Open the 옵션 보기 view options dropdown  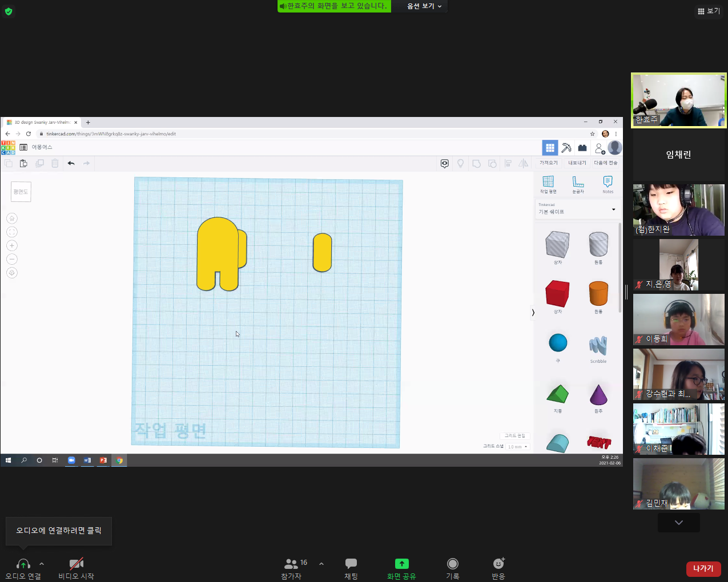tap(424, 6)
